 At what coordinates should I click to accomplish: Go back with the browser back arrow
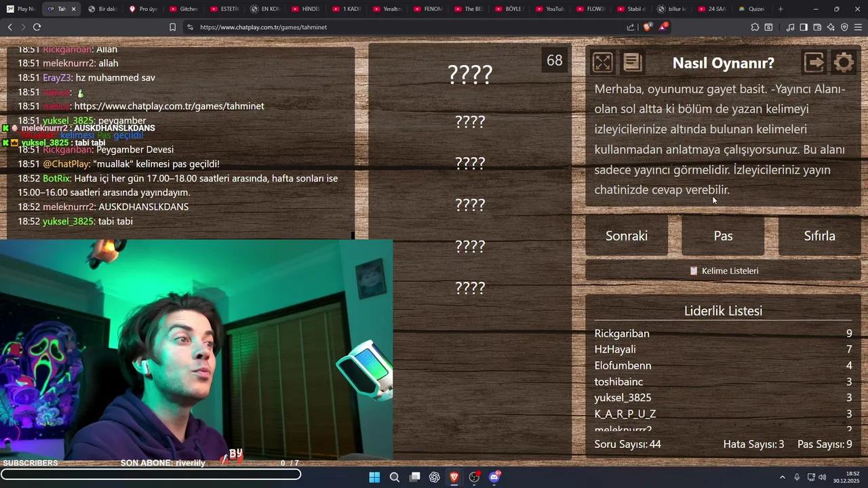[x=9, y=27]
